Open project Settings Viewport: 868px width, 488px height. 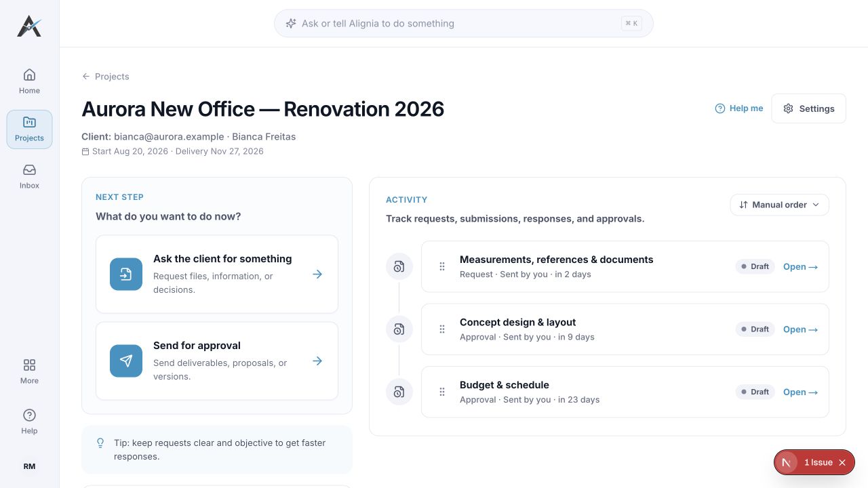(808, 108)
